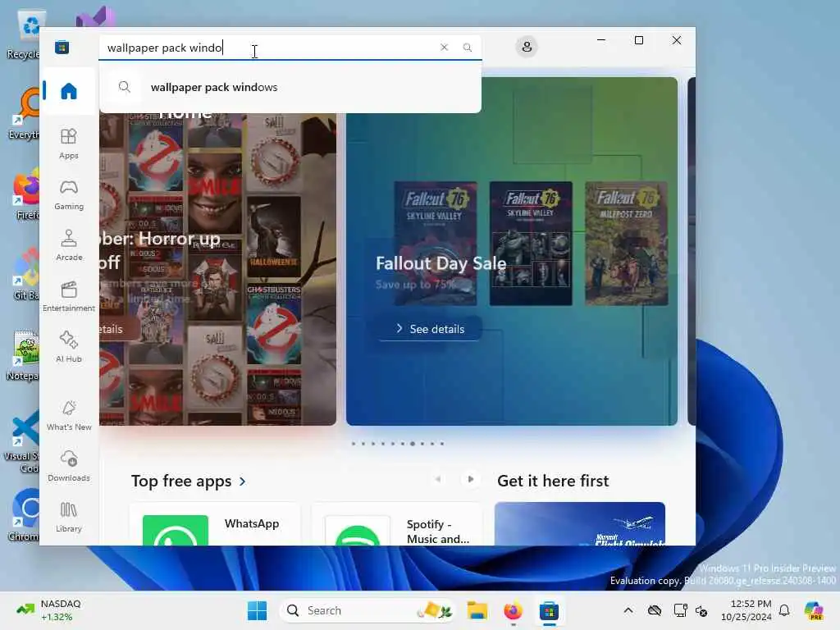840x630 pixels.
Task: Click the network display tray icon
Action: tap(680, 610)
